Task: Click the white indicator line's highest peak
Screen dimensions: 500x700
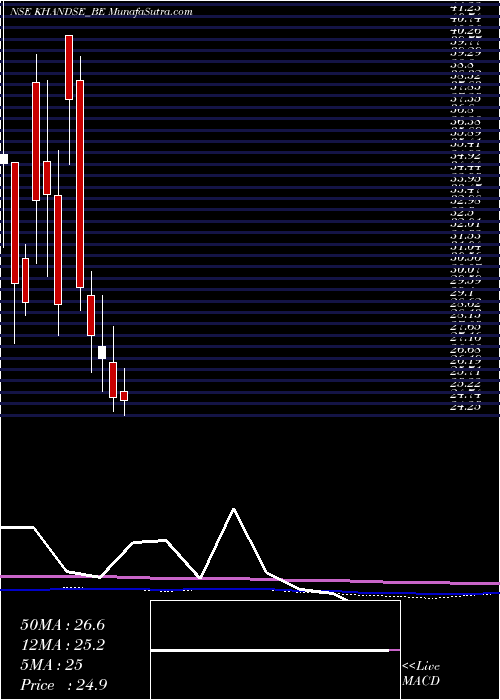Action: pos(233,509)
